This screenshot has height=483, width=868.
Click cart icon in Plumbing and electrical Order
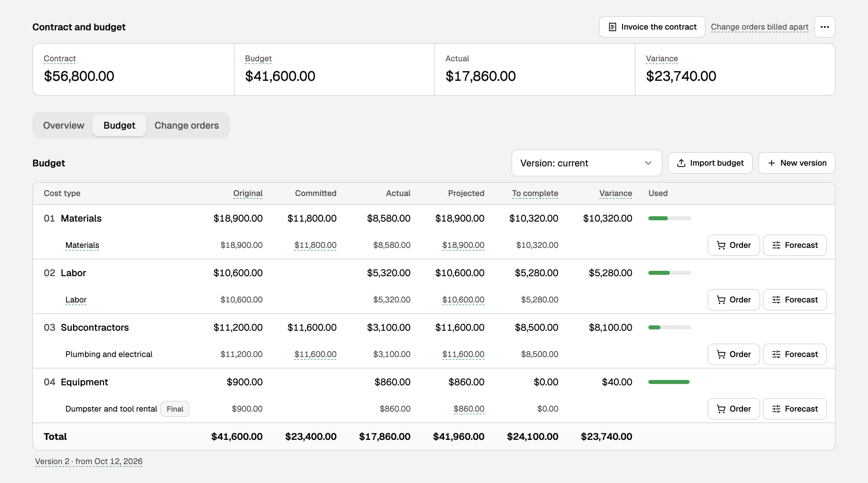click(721, 354)
